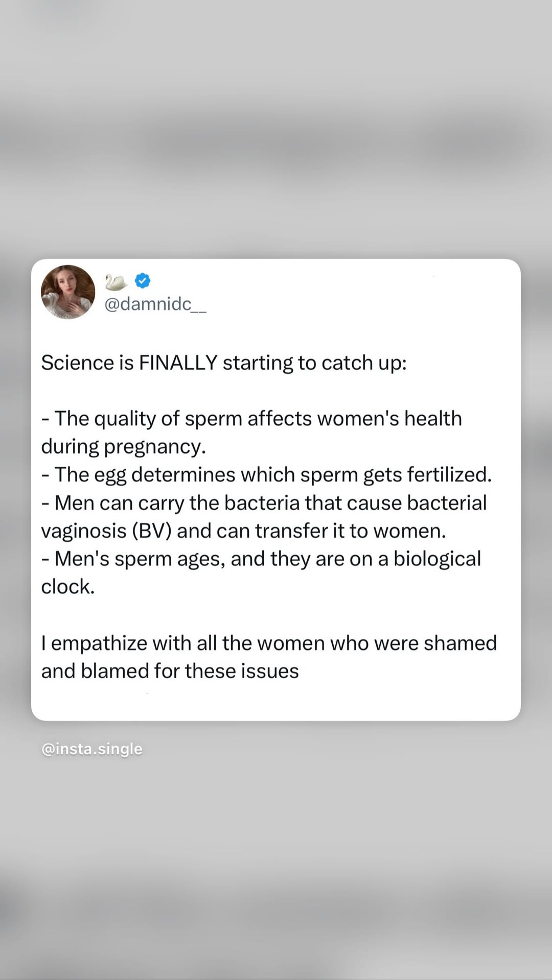Open the @damnidc__ handle

[x=155, y=304]
